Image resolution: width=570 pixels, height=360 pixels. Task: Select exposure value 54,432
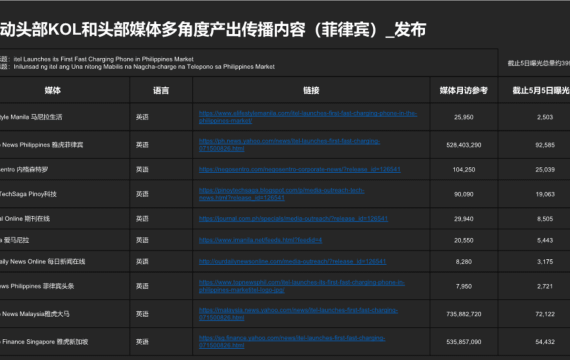[545, 342]
